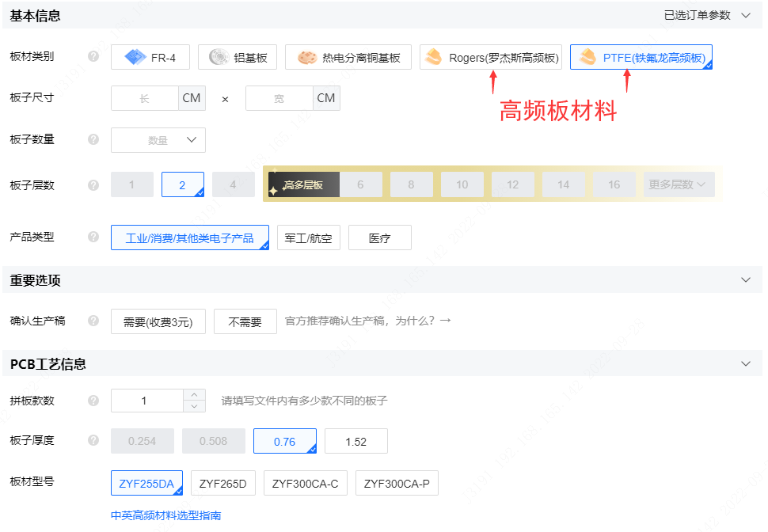The height and width of the screenshot is (532, 768).
Task: Select 0.76 board thickness
Action: tap(285, 441)
